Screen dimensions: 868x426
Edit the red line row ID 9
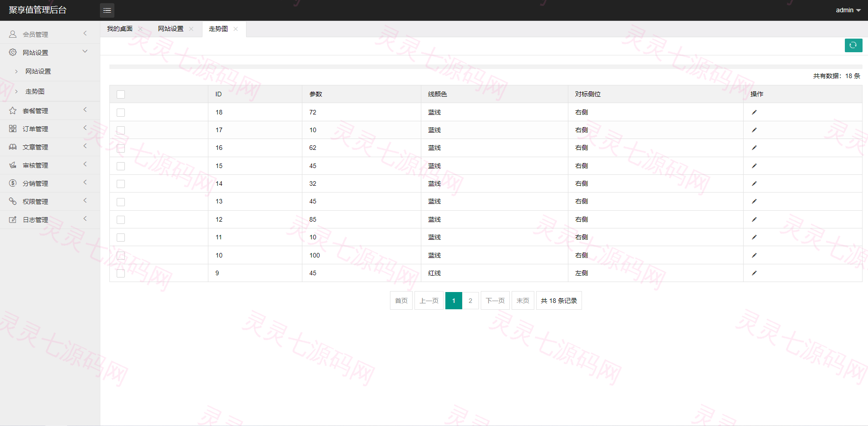754,273
